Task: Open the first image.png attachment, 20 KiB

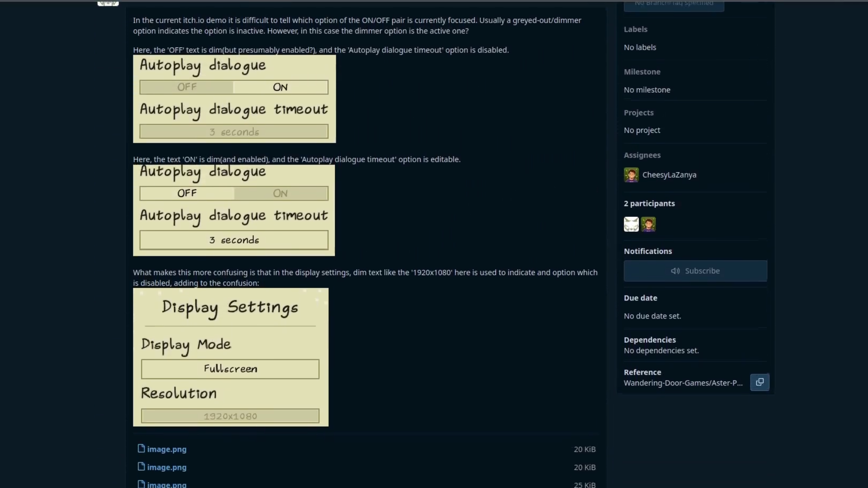Action: pos(166,449)
